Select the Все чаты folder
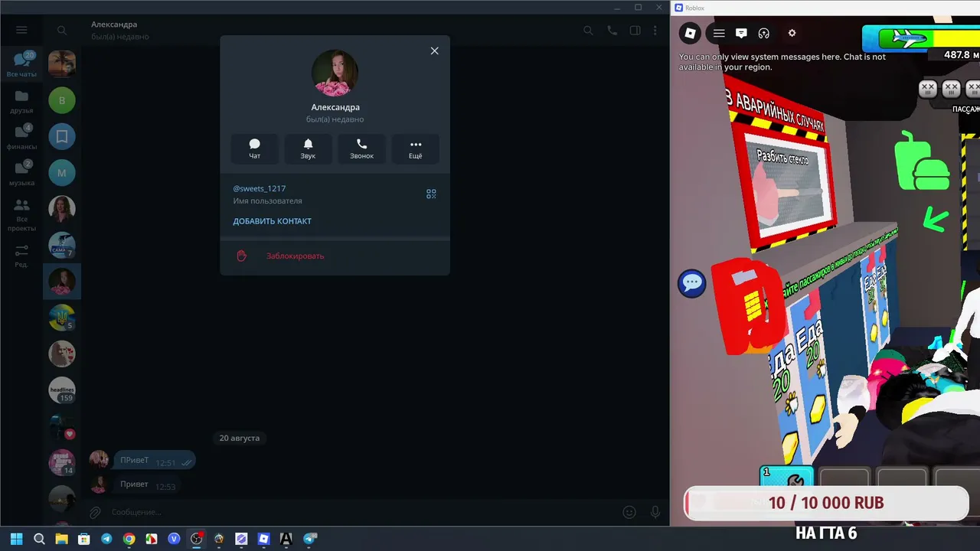 coord(21,64)
